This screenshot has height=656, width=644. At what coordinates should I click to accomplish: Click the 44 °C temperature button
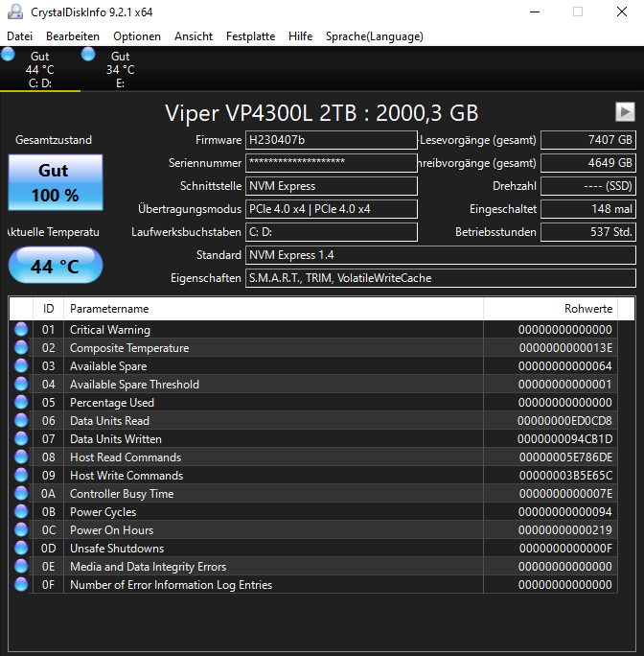click(56, 266)
